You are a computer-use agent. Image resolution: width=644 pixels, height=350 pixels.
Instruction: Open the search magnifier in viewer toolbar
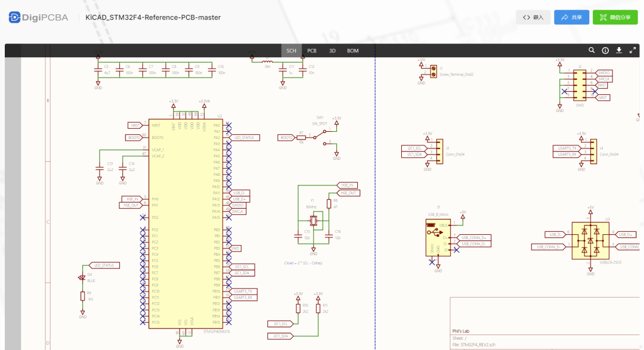pos(592,50)
